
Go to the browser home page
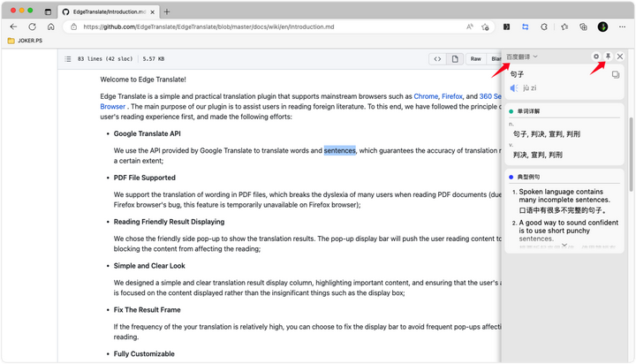pyautogui.click(x=50, y=27)
